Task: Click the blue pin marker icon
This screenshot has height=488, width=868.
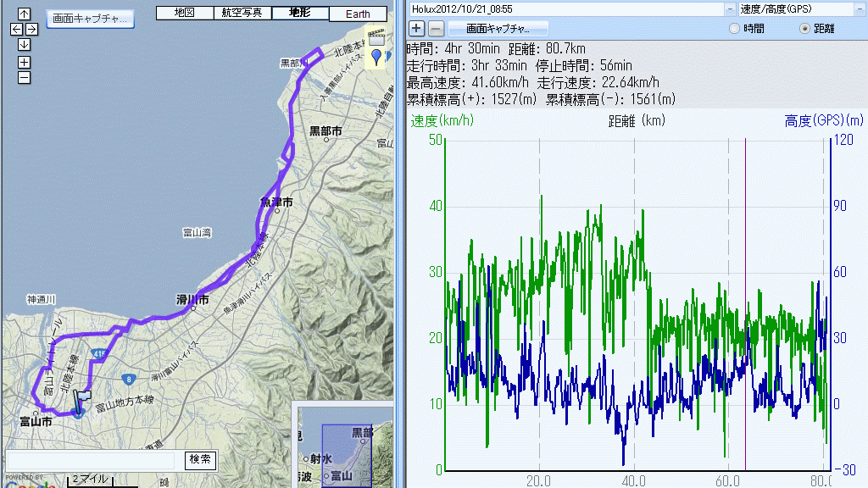Action: pyautogui.click(x=376, y=57)
